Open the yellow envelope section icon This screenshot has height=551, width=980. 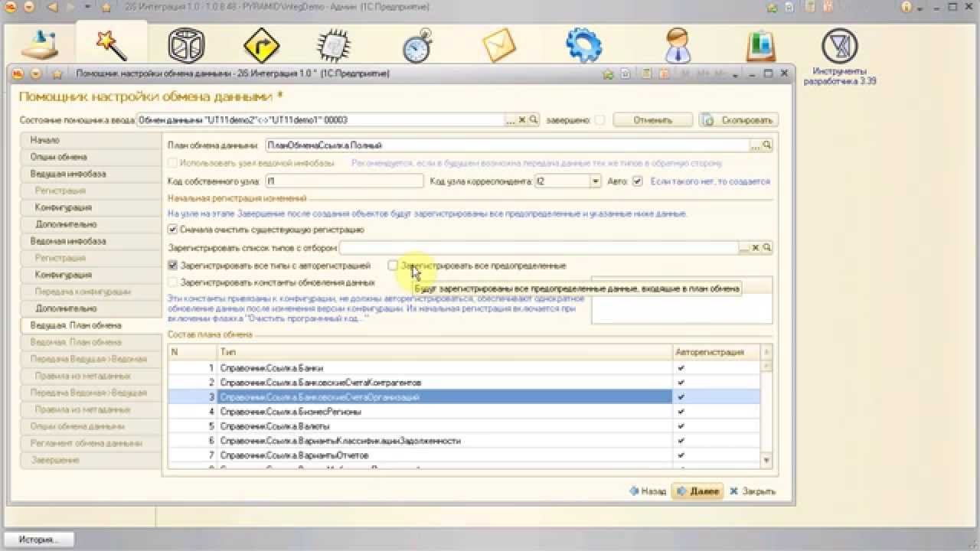click(x=499, y=45)
